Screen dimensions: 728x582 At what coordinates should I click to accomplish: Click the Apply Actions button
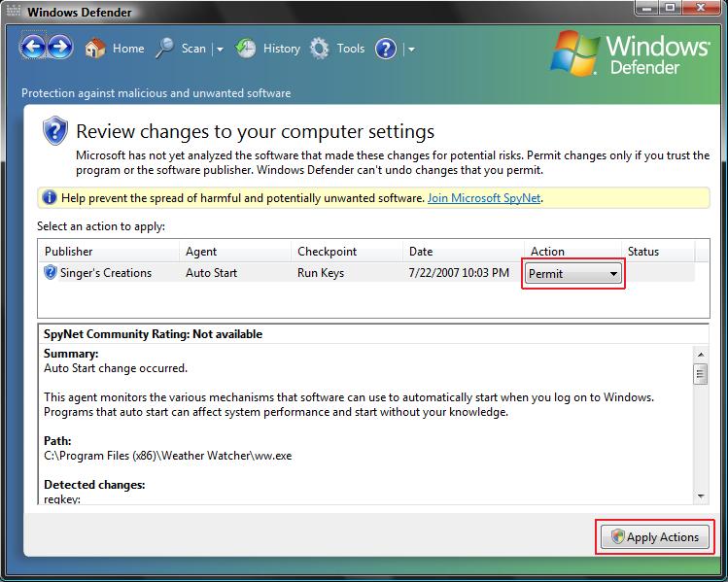pyautogui.click(x=655, y=537)
